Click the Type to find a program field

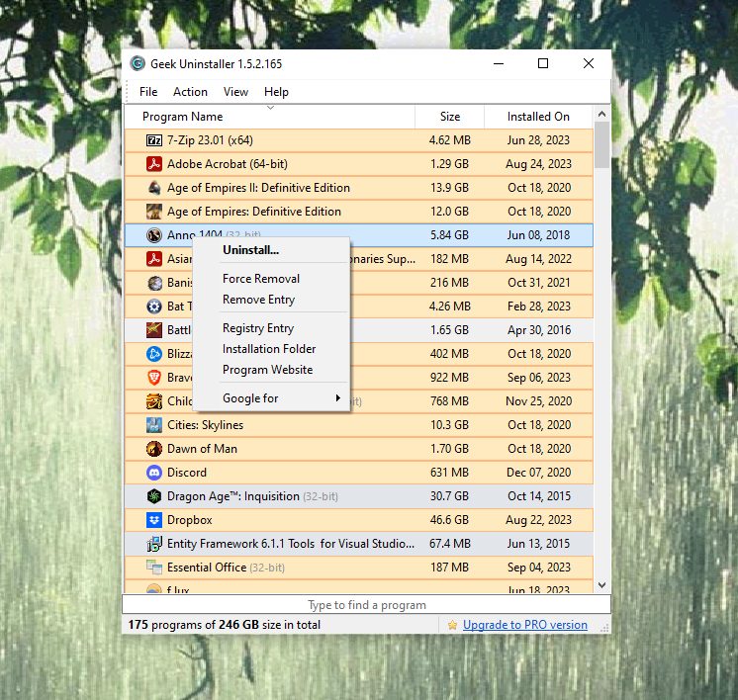tap(367, 604)
